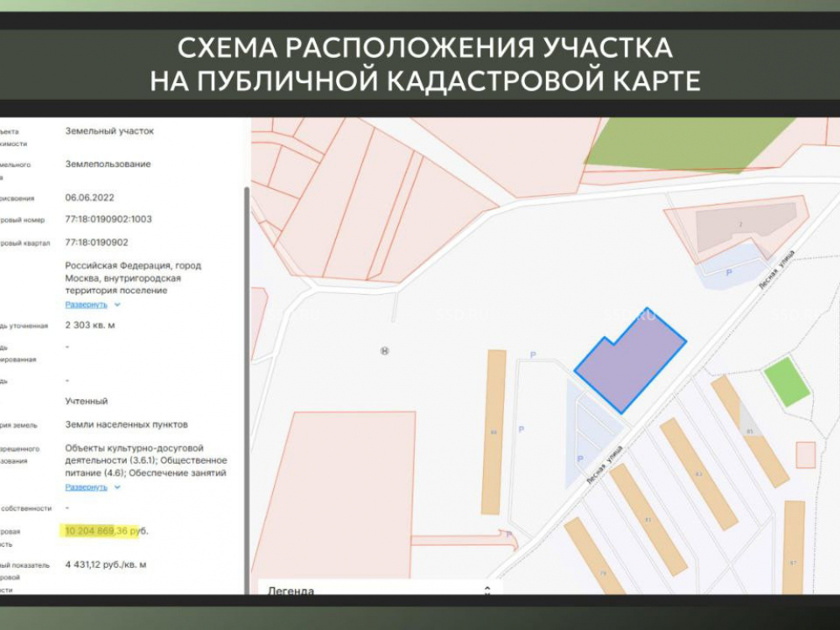Viewport: 840px width, 630px height.
Task: Click building number 83 on the map
Action: pyautogui.click(x=697, y=475)
